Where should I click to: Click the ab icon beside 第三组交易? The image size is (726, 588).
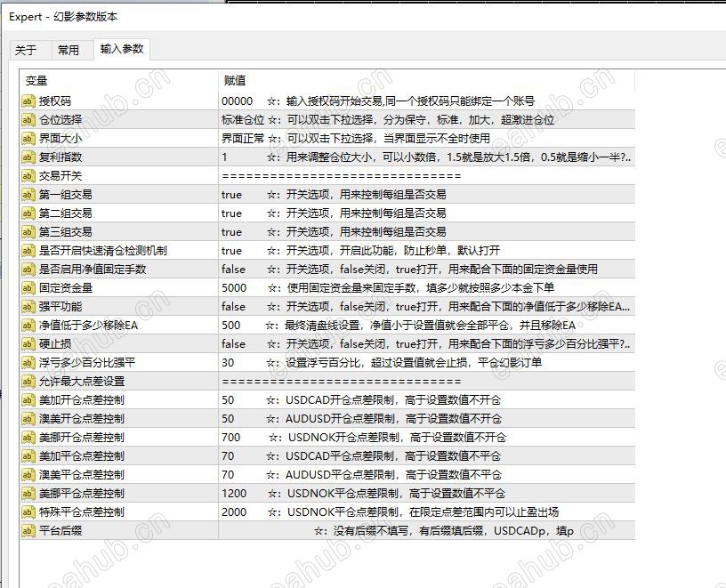28,232
